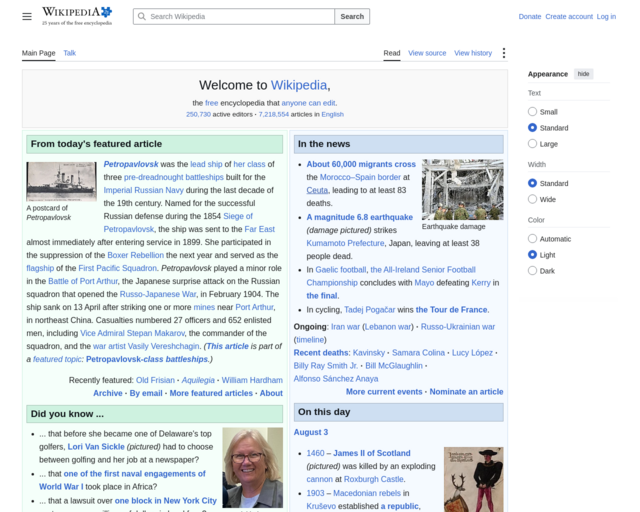Click the Donate link
Screen dimensions: 640x512
[530, 16]
